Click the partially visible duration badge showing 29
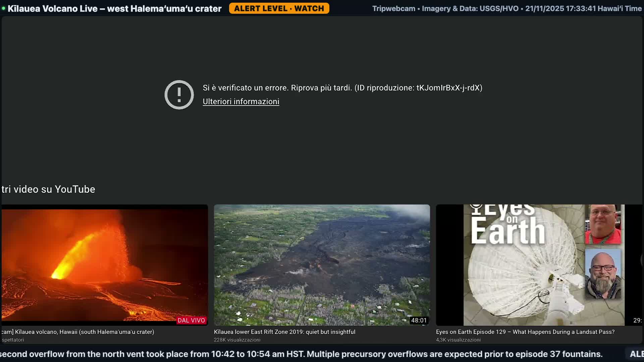The image size is (644, 362). 637,320
